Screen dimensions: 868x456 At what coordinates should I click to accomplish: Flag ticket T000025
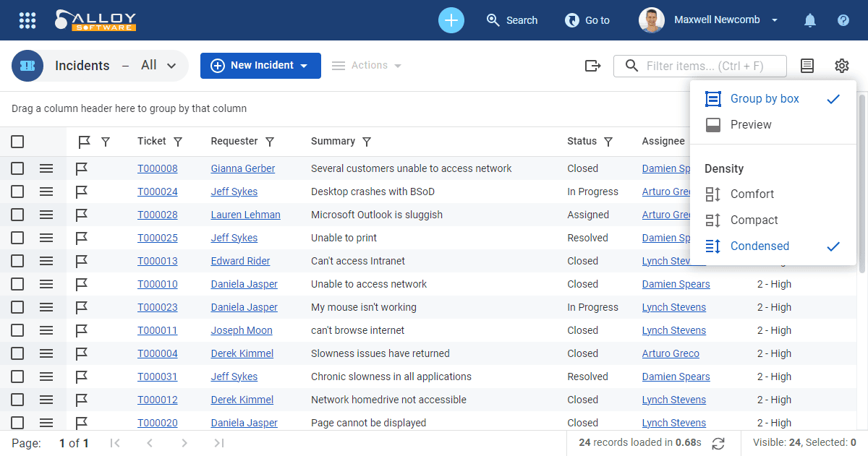[x=82, y=238]
